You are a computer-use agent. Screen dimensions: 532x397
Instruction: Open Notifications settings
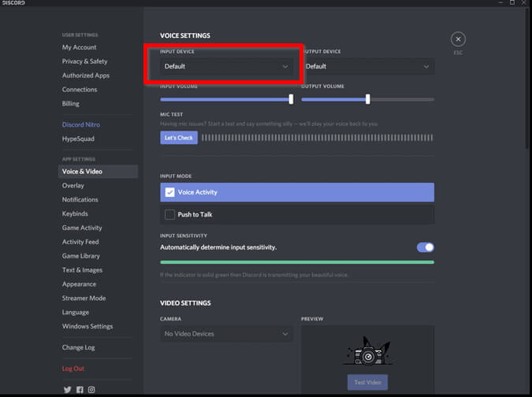point(80,200)
